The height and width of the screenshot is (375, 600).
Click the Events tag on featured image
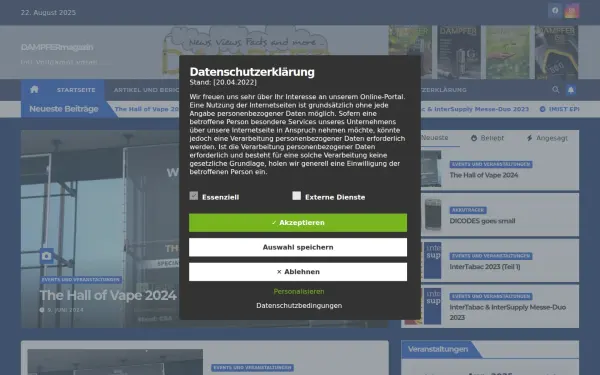(x=81, y=280)
